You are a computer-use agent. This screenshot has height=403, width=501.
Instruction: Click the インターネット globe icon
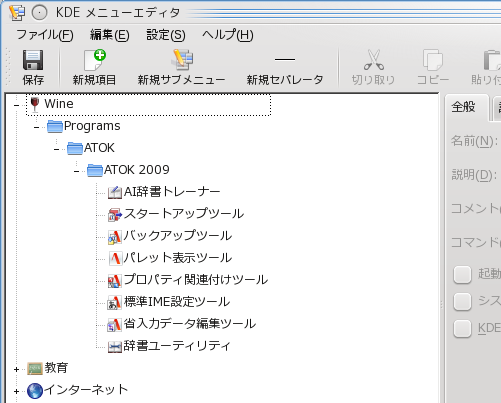click(x=35, y=391)
